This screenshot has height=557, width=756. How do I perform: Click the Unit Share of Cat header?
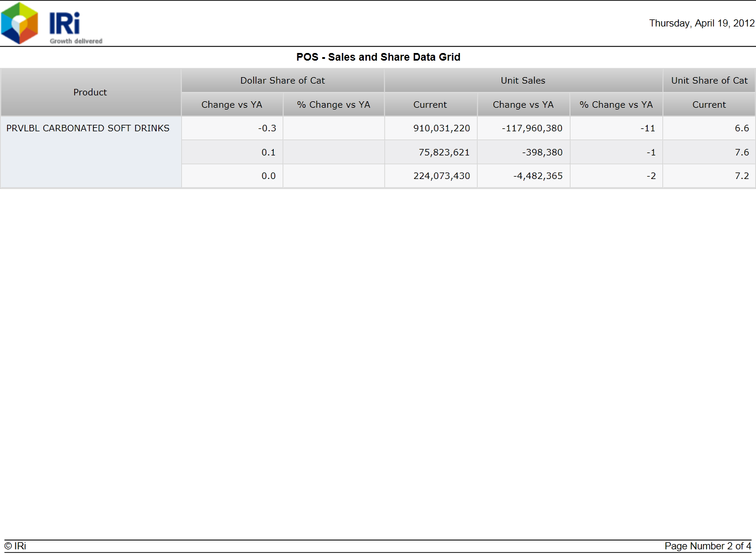tap(709, 81)
